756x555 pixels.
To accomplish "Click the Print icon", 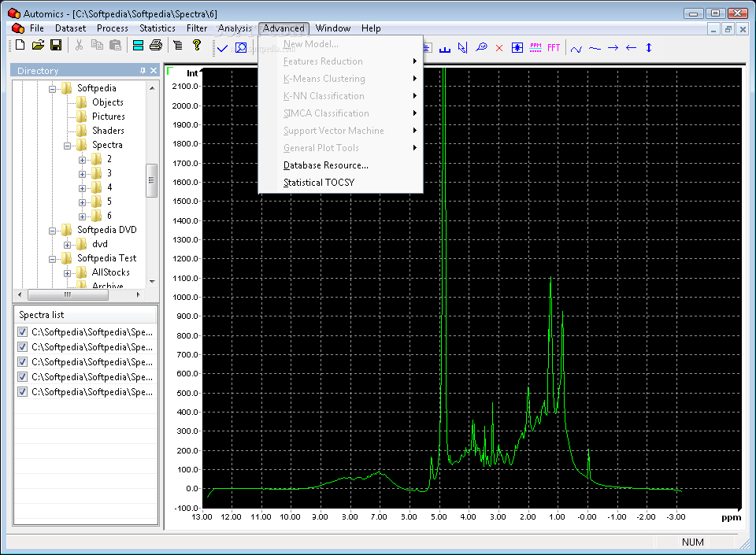I will point(156,46).
